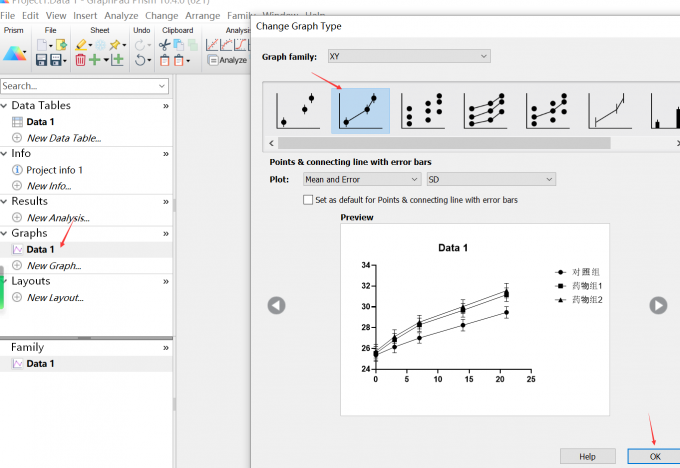Image resolution: width=680 pixels, height=468 pixels.
Task: Click the Analyze button
Action: click(228, 60)
